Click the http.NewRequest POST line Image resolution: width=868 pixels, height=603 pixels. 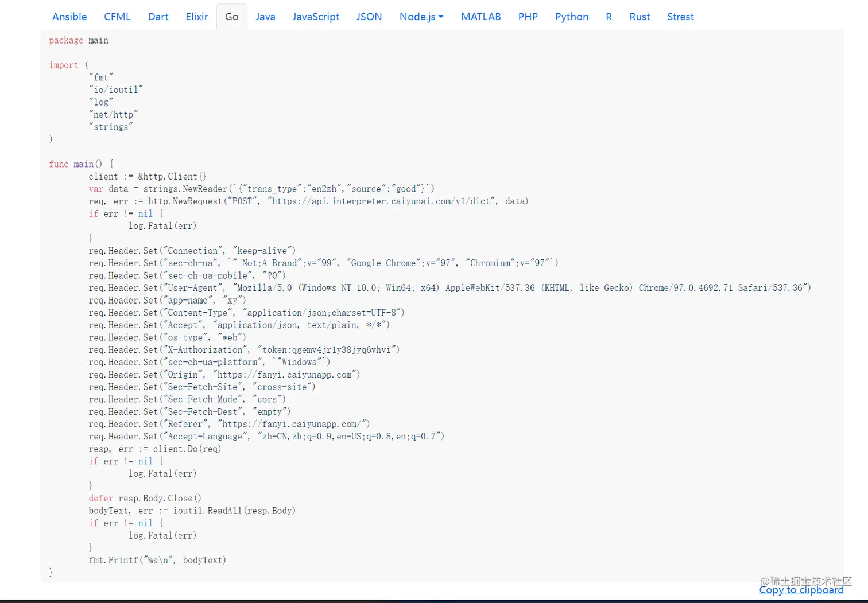308,201
